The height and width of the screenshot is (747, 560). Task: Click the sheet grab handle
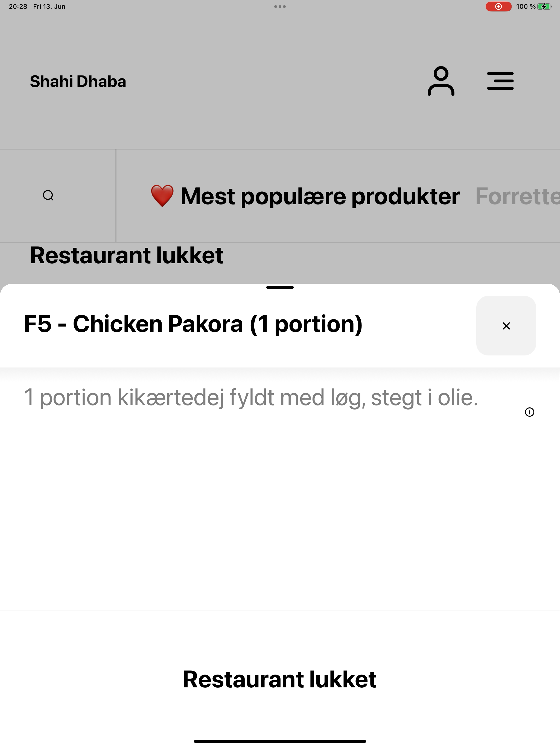point(280,287)
